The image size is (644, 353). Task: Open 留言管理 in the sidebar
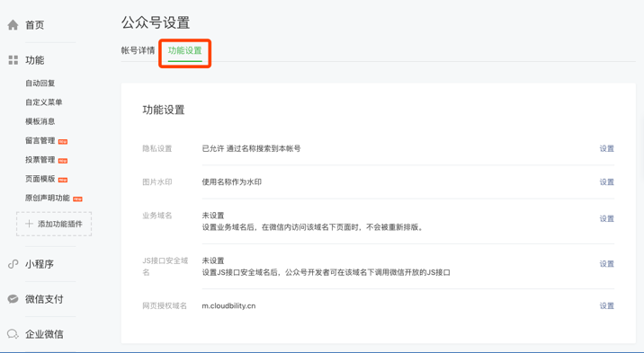pos(40,141)
